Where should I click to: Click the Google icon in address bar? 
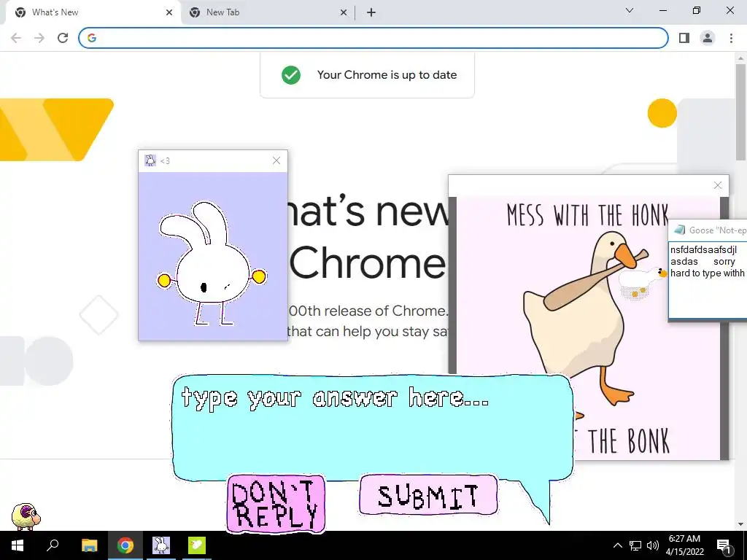click(92, 38)
